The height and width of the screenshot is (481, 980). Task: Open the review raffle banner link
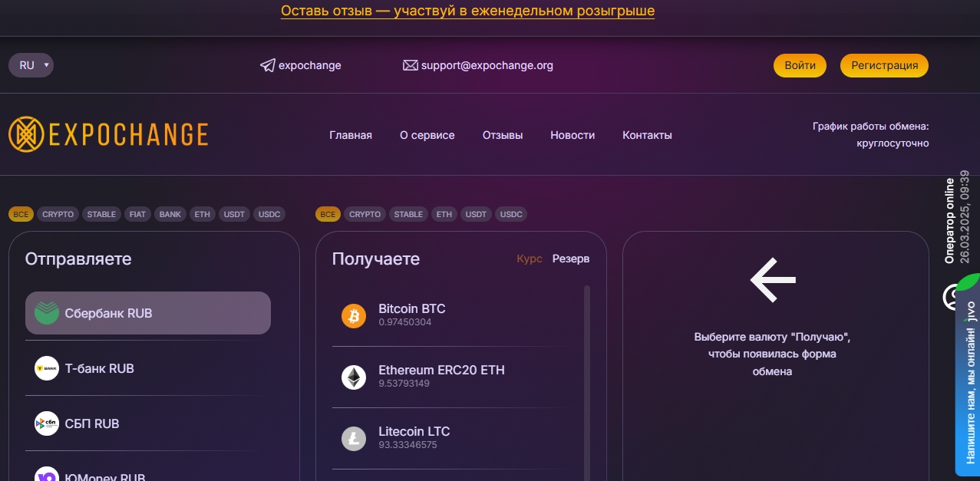[x=467, y=11]
